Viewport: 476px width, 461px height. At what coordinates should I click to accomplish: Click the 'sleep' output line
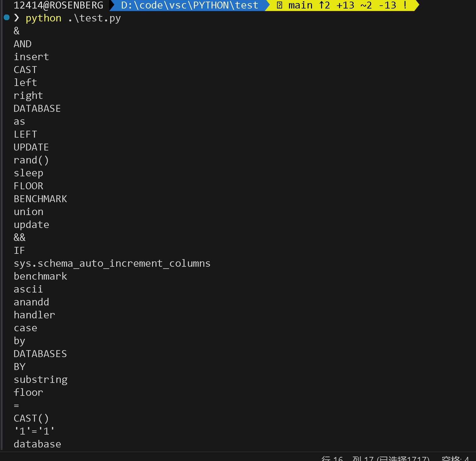[x=29, y=173]
